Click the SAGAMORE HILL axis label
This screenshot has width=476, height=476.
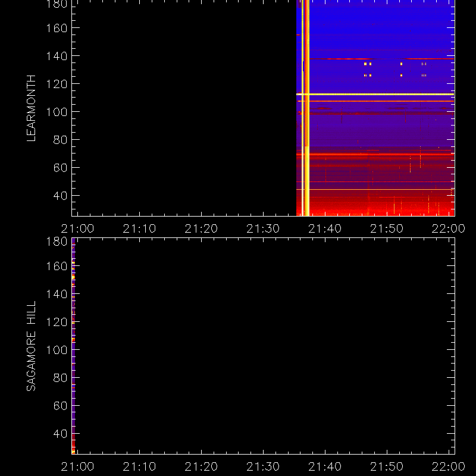point(32,346)
